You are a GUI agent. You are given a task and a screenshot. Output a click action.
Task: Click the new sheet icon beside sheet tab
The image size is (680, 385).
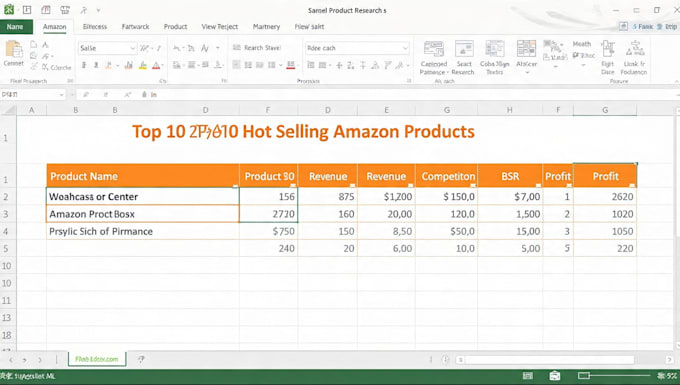pos(141,359)
